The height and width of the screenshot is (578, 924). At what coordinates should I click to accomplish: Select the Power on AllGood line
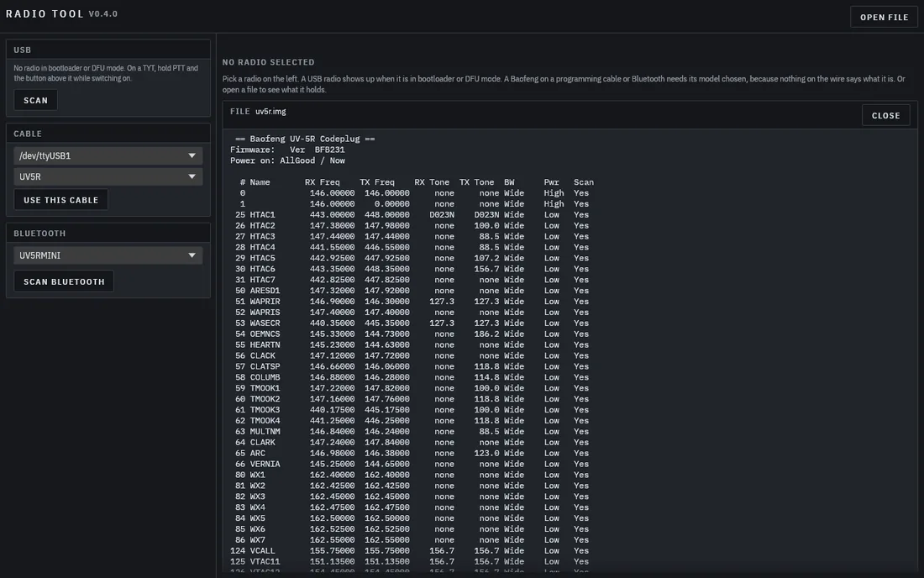(287, 160)
